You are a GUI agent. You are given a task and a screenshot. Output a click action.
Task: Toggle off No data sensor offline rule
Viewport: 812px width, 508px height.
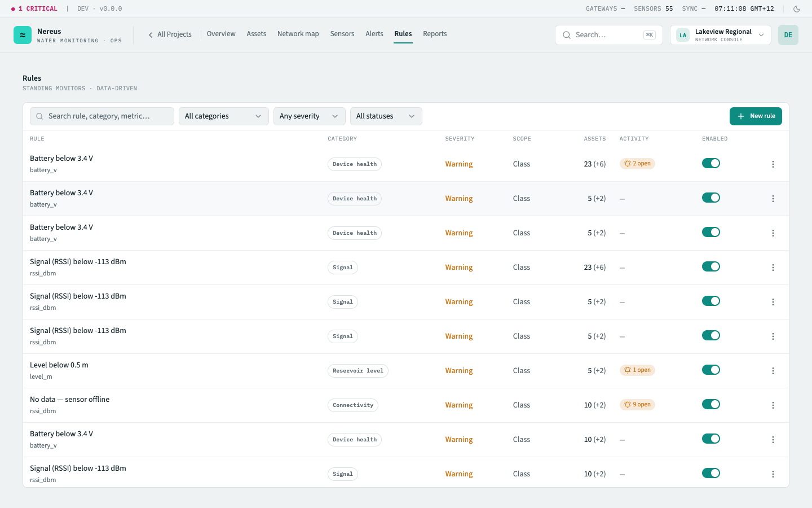(711, 404)
